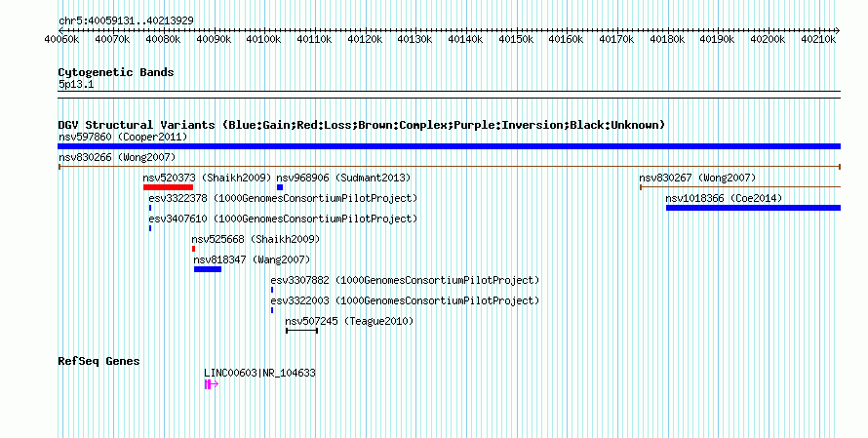Click the 40190k ruler tick label
The width and height of the screenshot is (868, 438).
718,39
